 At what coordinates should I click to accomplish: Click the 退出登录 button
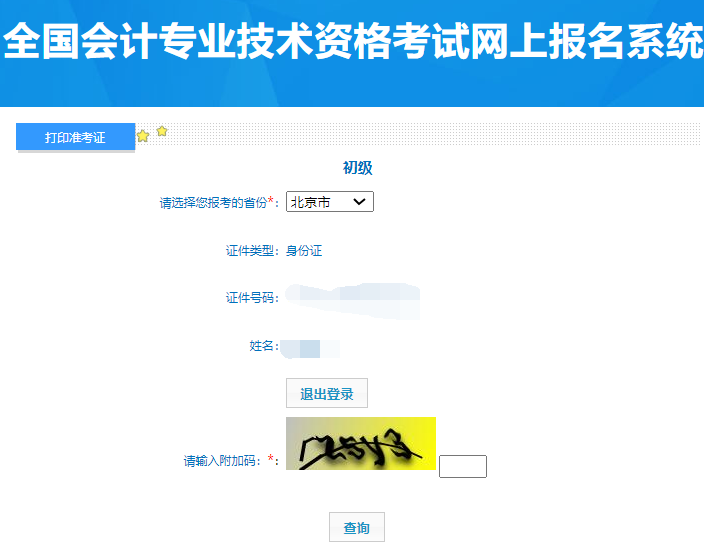click(327, 393)
